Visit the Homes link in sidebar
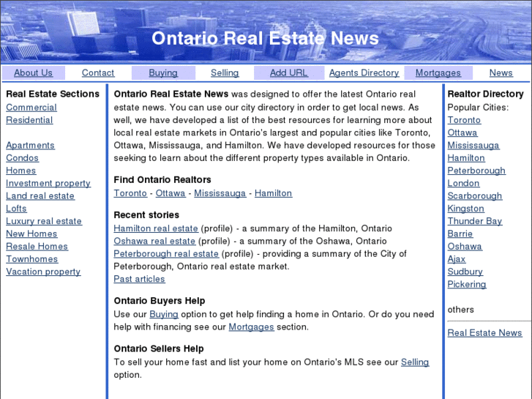The height and width of the screenshot is (399, 532). coord(21,171)
